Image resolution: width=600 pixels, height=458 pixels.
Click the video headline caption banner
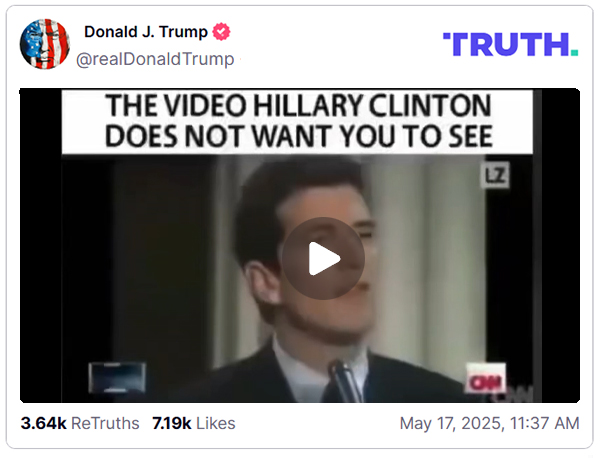pyautogui.click(x=297, y=122)
